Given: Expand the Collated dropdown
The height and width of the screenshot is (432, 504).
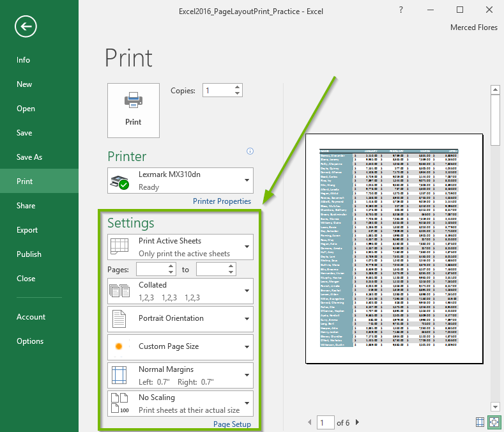Looking at the screenshot, I should click(180, 291).
